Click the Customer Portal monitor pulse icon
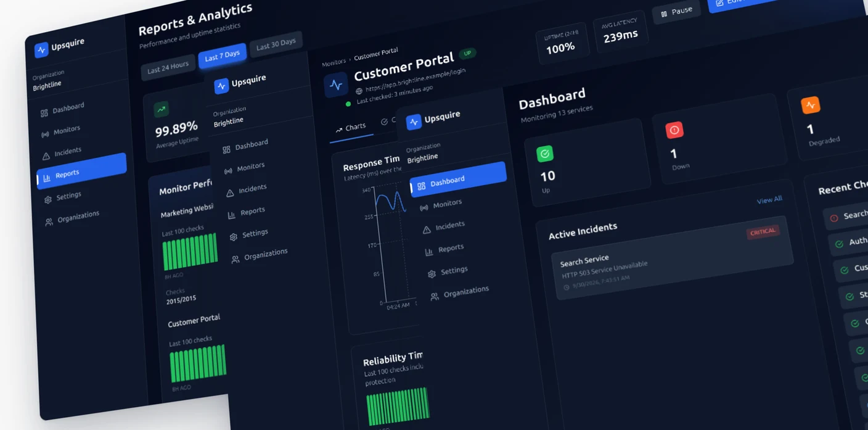The width and height of the screenshot is (868, 430). (x=336, y=85)
